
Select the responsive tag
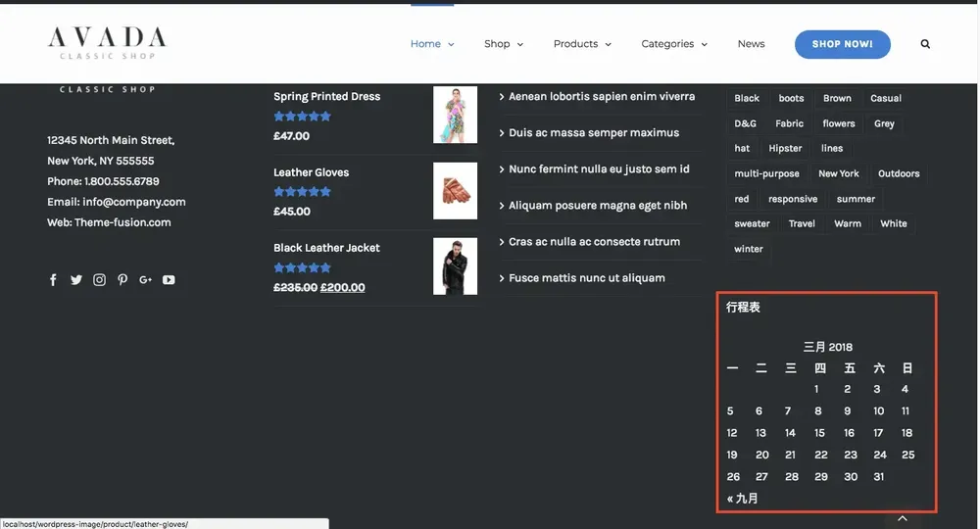(793, 199)
